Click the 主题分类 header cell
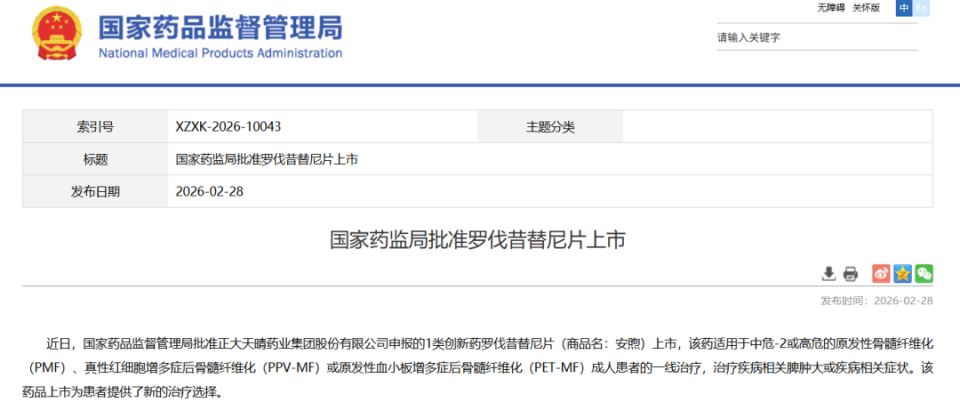This screenshot has width=960, height=410. pos(550,127)
